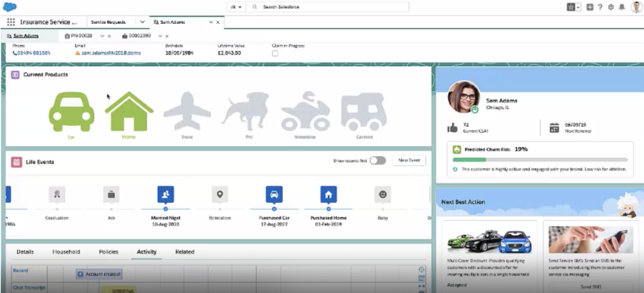
Task: Open the Notifications bell icon
Action: coord(622,7)
